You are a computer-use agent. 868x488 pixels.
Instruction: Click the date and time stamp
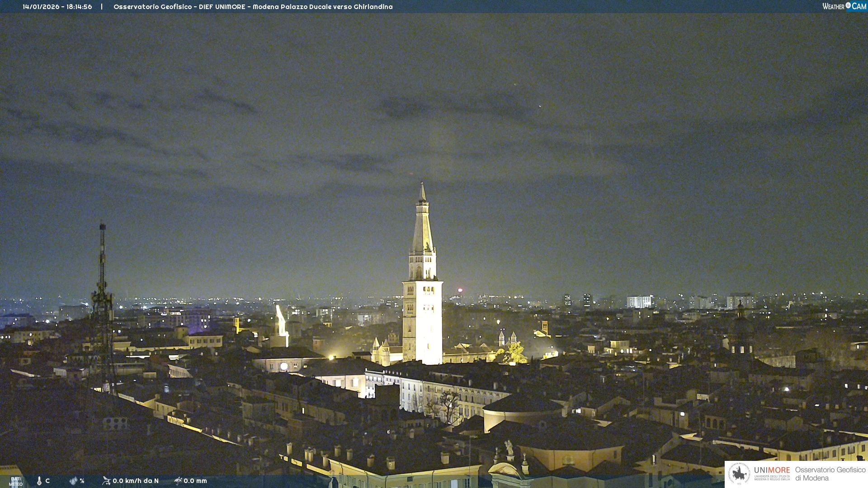(57, 7)
